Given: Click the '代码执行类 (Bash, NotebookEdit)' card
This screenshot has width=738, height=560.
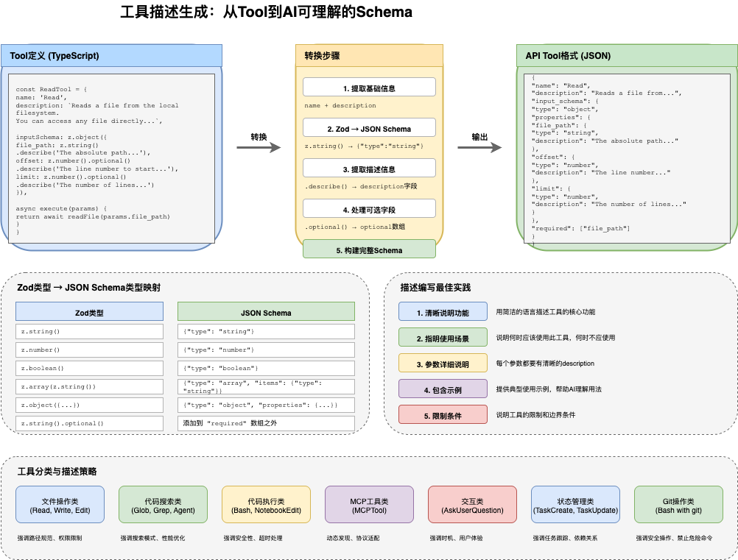Looking at the screenshot, I should pyautogui.click(x=266, y=506).
